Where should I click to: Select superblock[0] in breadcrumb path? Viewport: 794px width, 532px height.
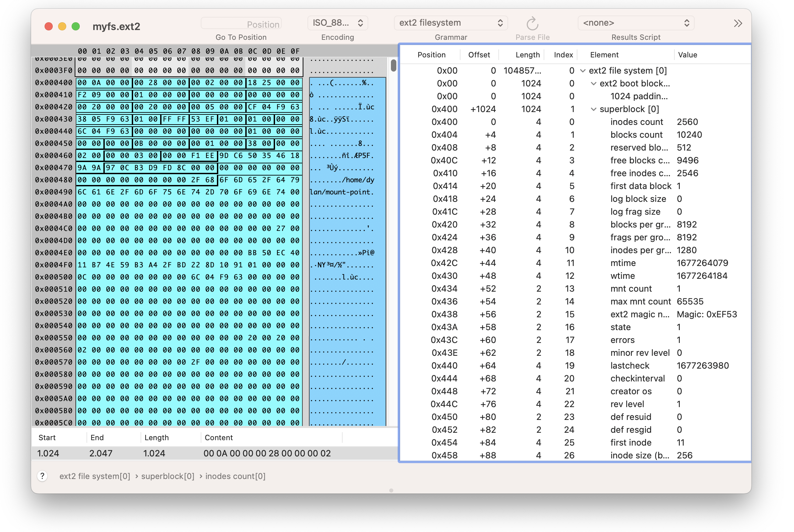[168, 476]
